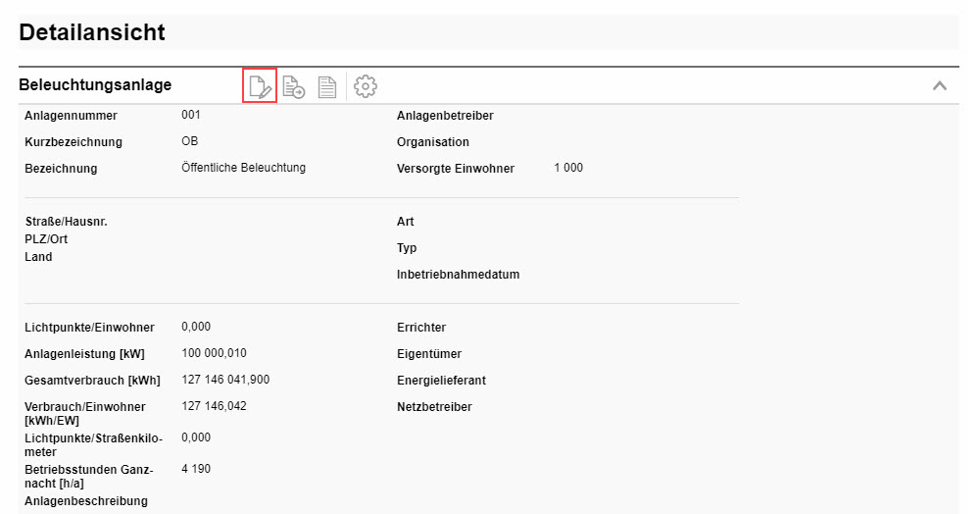980x514 pixels.
Task: Click the Kurzbezeichnung value OB
Action: 190,141
